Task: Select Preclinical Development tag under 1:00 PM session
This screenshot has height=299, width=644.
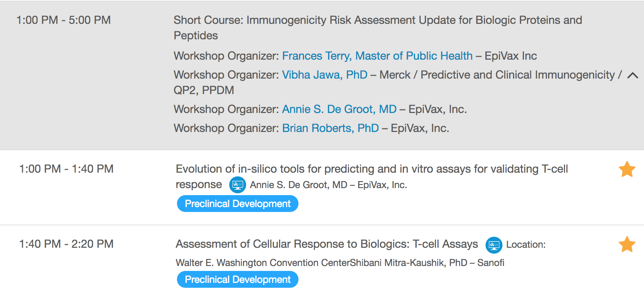Action: (x=238, y=204)
